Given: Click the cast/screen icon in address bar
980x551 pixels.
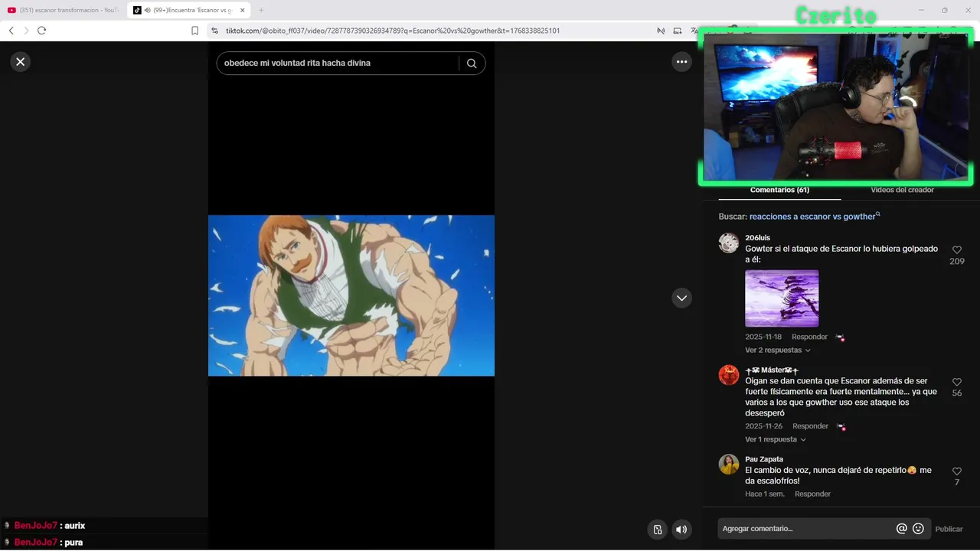Looking at the screenshot, I should click(678, 31).
